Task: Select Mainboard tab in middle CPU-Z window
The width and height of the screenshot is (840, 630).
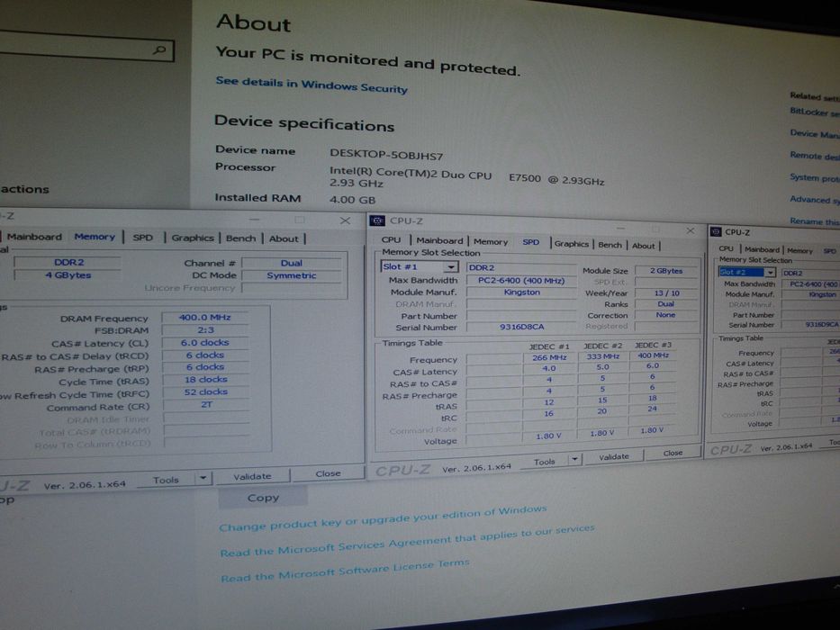Action: tap(439, 241)
